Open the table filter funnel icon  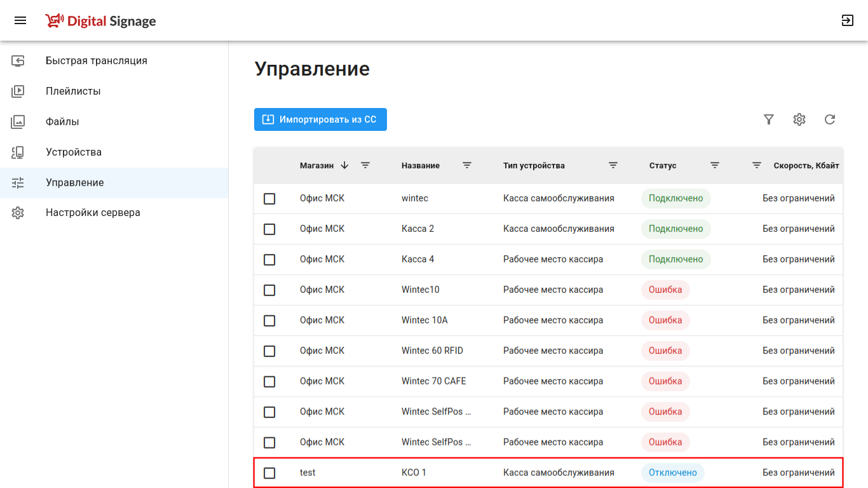769,119
